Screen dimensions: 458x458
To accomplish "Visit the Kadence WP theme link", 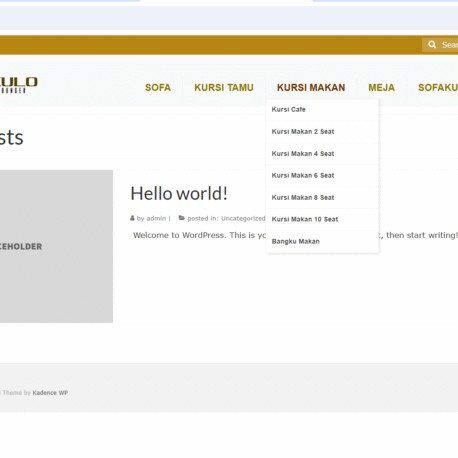I will tap(50, 393).
